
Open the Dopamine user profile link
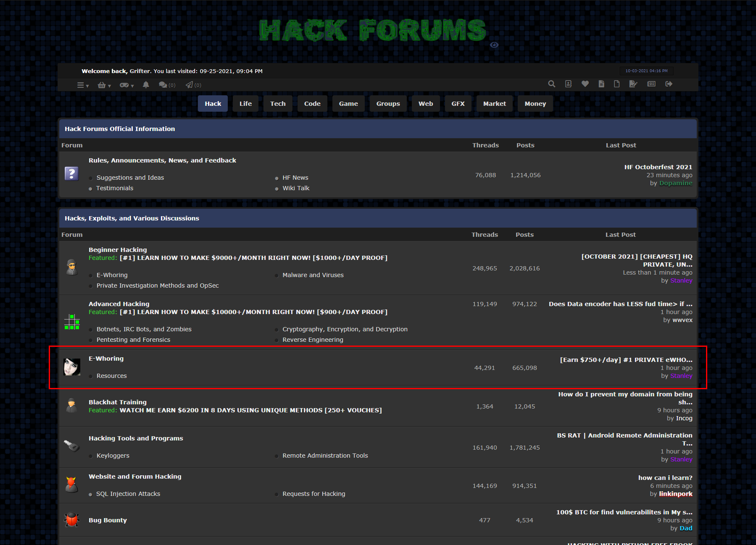(676, 183)
